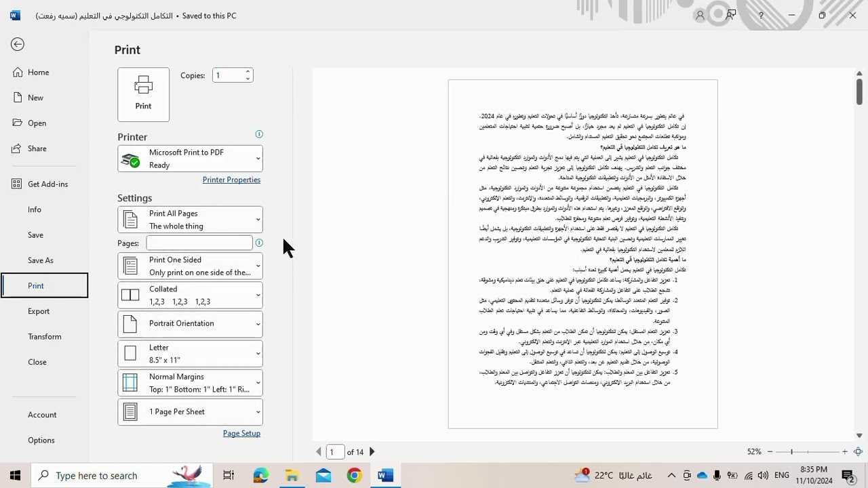Click the zoom in plus button
This screenshot has height=488, width=868.
[844, 451]
